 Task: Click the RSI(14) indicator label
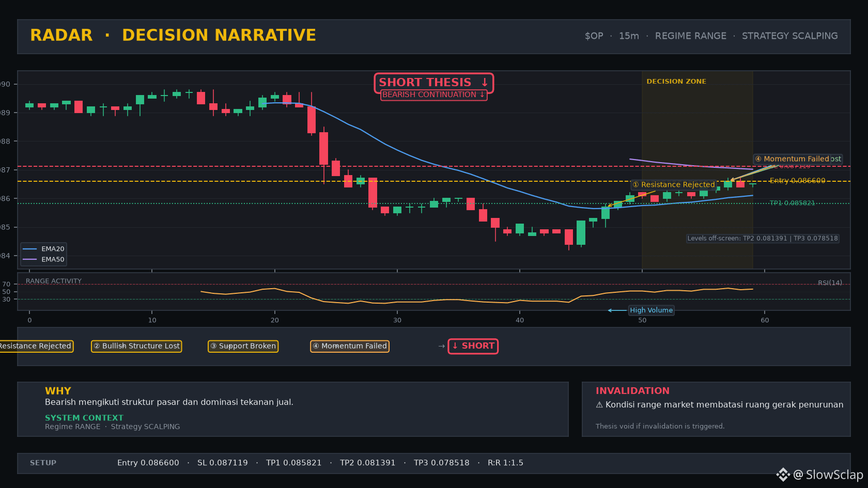click(830, 283)
